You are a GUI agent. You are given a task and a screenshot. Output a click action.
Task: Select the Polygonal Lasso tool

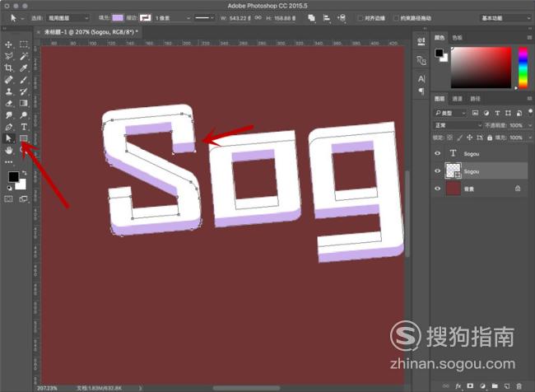click(8, 56)
